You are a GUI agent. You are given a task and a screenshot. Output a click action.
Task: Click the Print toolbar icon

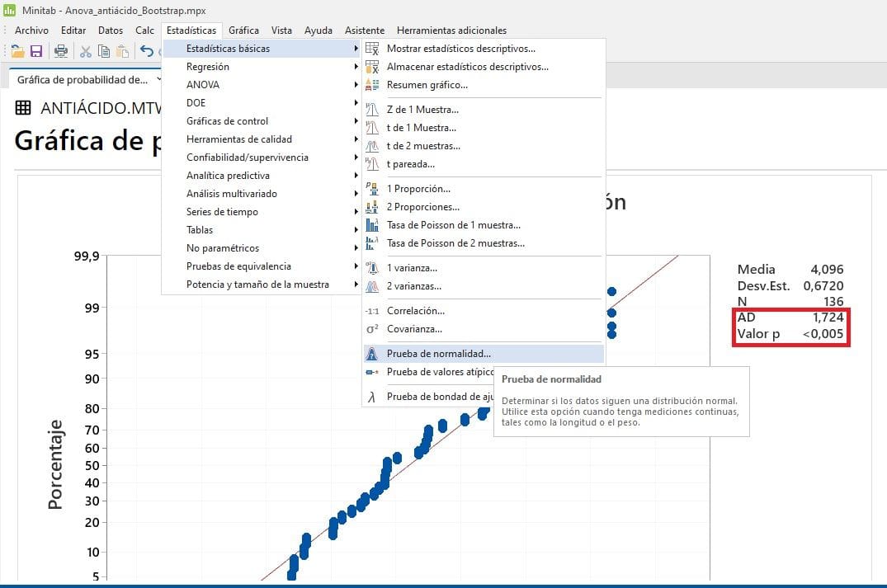tap(61, 51)
